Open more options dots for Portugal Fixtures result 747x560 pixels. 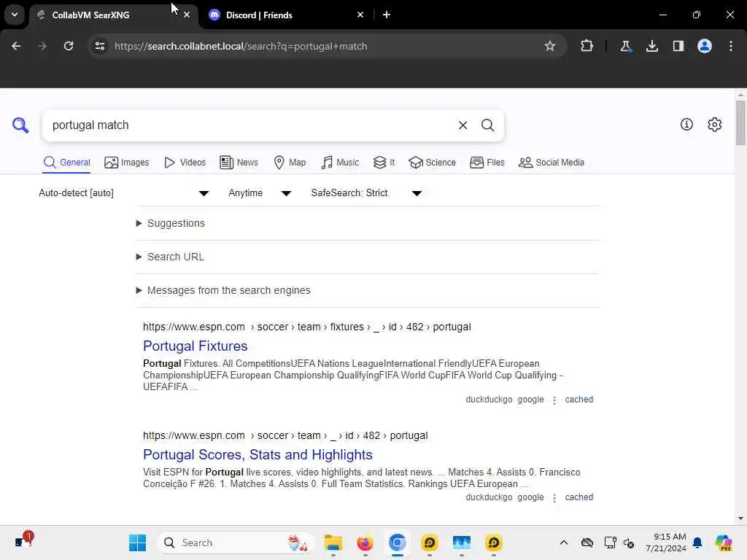(554, 400)
